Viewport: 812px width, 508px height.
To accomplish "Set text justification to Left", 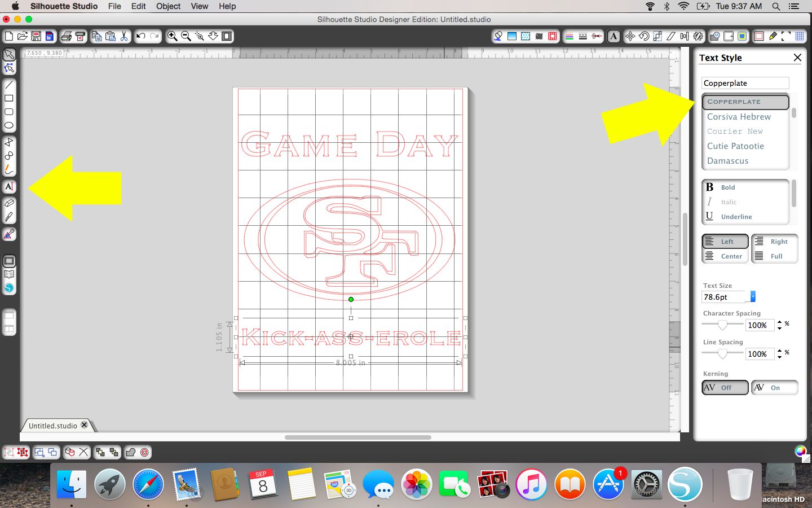I will pos(725,242).
